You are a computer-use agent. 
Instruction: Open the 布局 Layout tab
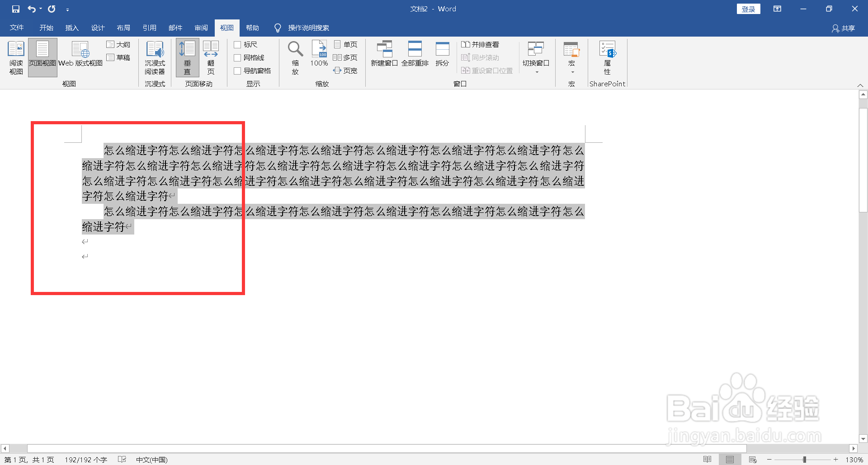click(x=123, y=28)
